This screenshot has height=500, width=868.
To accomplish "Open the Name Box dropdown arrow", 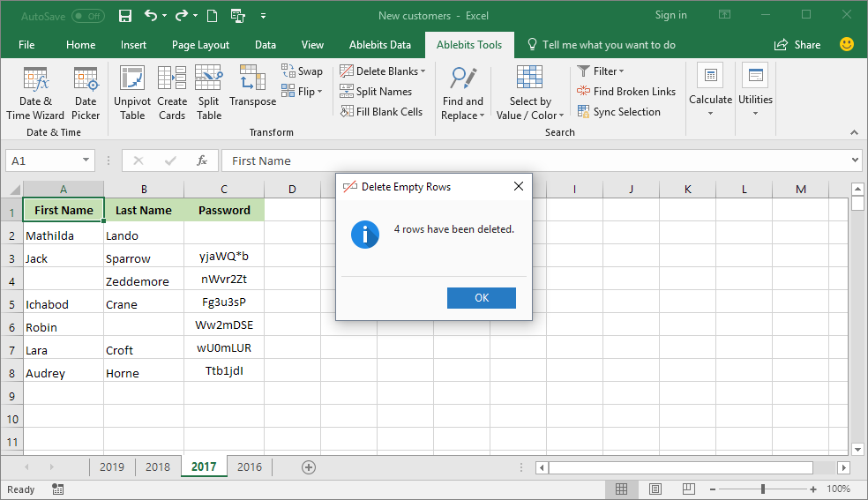I will pos(86,160).
